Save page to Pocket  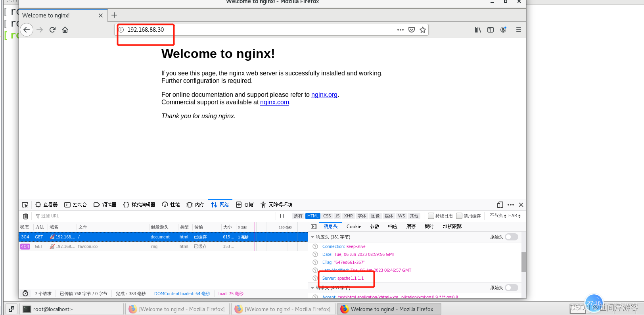tap(412, 30)
